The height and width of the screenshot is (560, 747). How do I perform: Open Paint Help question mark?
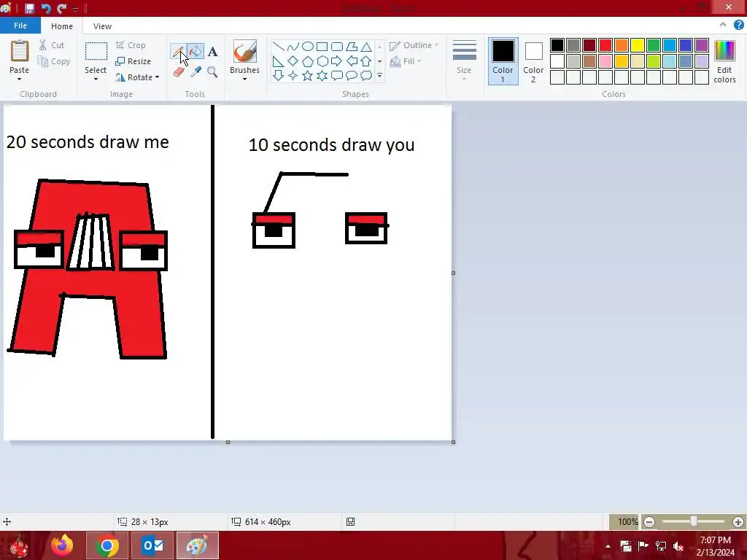point(738,26)
